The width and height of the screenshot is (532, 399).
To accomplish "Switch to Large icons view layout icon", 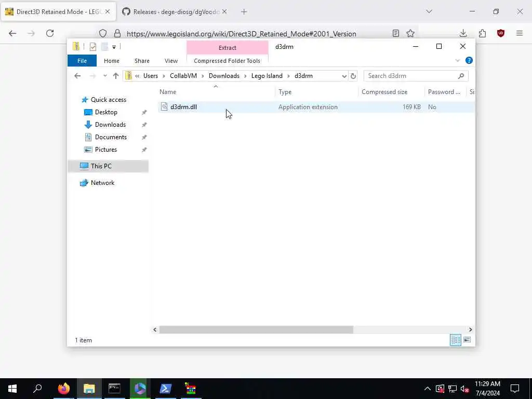I will 467,340.
